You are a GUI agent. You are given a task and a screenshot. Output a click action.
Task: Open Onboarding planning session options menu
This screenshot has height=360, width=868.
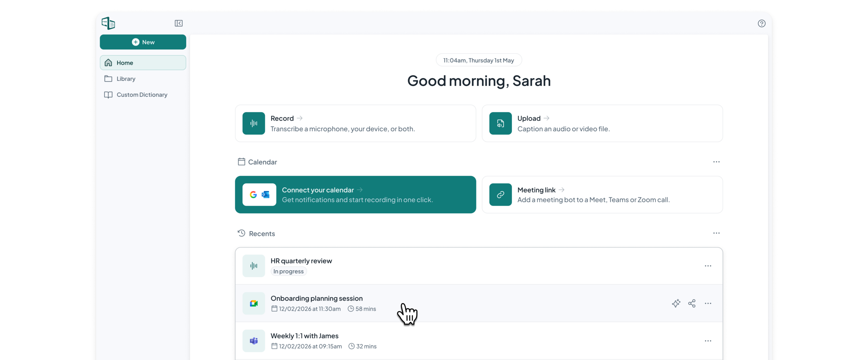(x=708, y=303)
